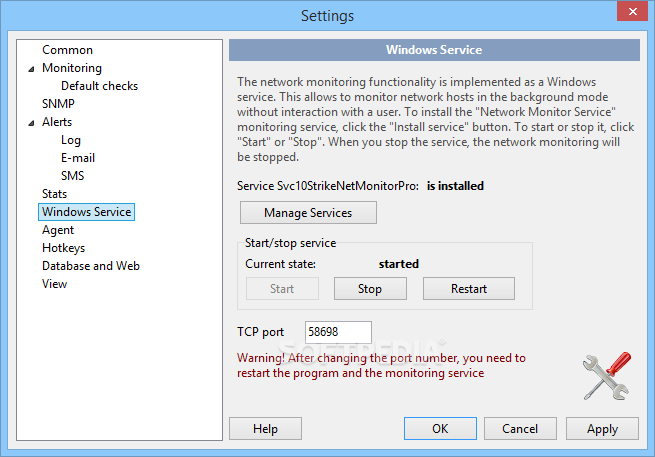
Task: Open SNMP settings page
Action: pos(58,104)
